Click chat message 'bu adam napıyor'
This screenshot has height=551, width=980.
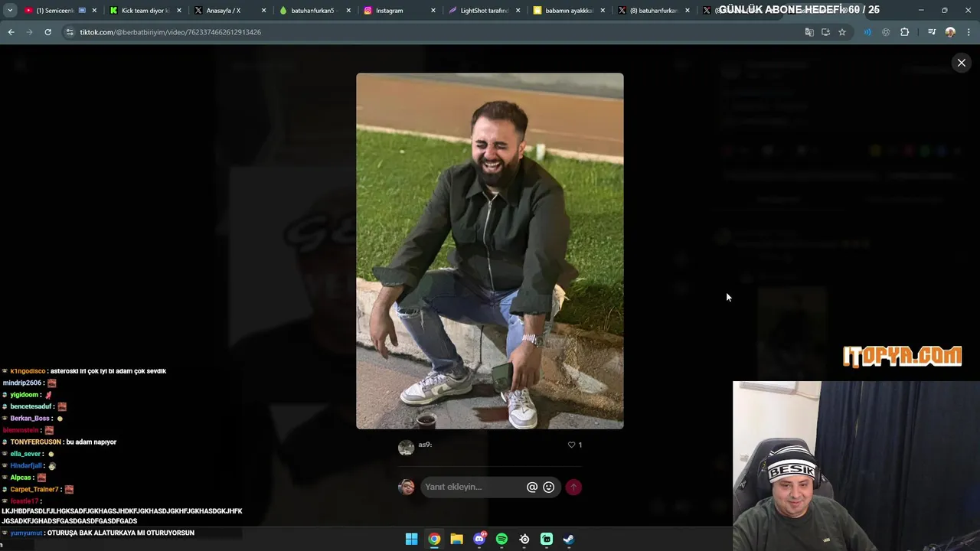pos(91,442)
